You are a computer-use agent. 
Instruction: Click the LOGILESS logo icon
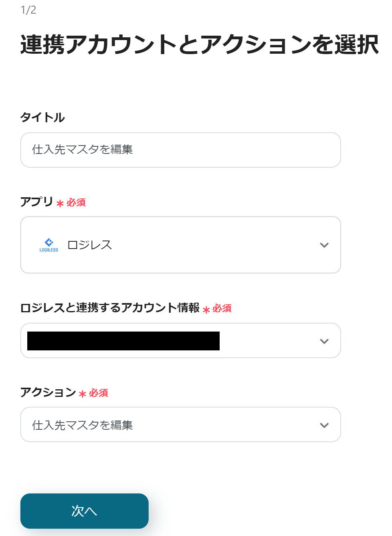(x=49, y=245)
